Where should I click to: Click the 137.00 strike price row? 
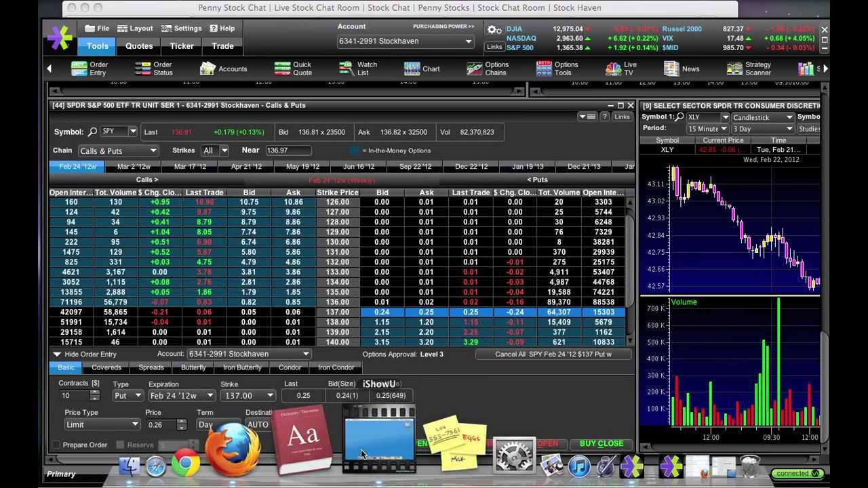click(x=337, y=312)
